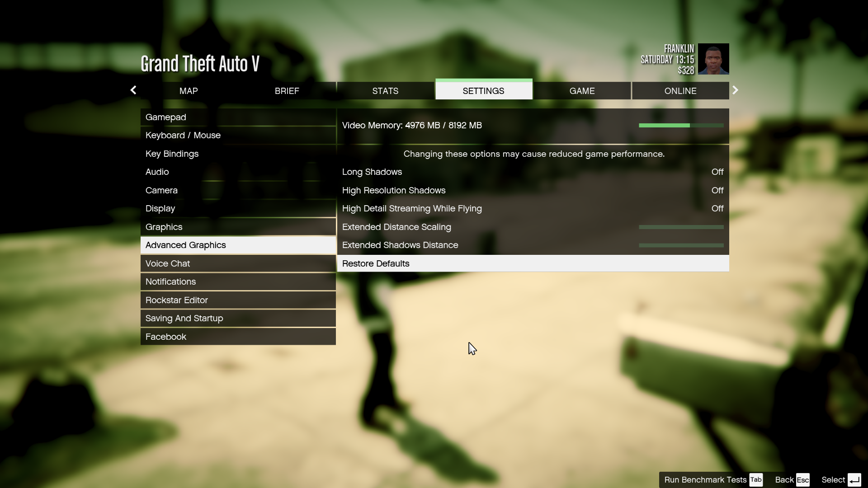Viewport: 868px width, 488px height.
Task: Click the Audio settings icon
Action: 157,172
